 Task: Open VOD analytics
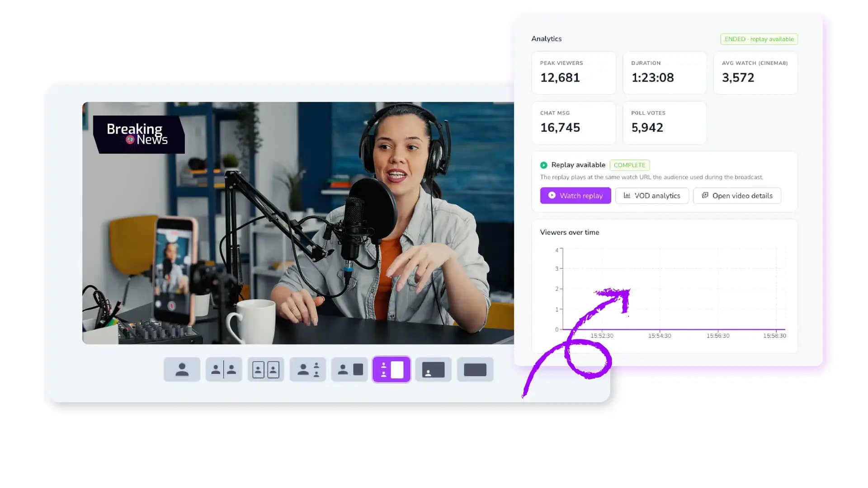[x=652, y=196]
